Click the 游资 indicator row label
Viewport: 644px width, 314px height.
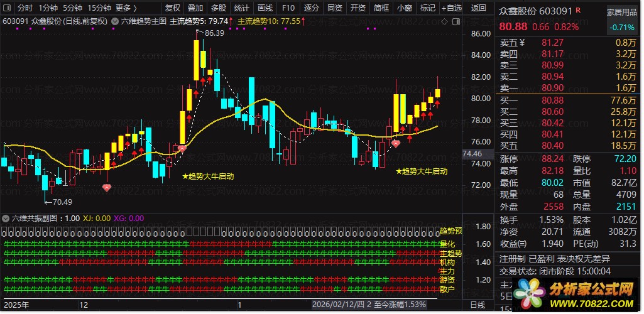(447, 280)
